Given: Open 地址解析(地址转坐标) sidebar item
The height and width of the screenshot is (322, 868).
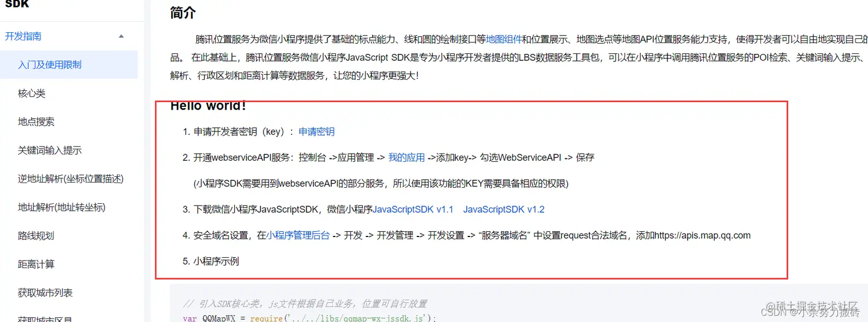Looking at the screenshot, I should tap(61, 207).
